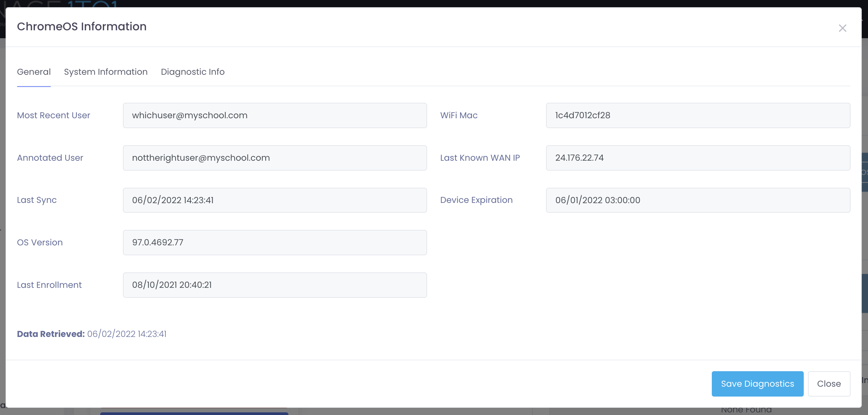Click the Last Sync field
Screen dimensions: 868x415
275,200
